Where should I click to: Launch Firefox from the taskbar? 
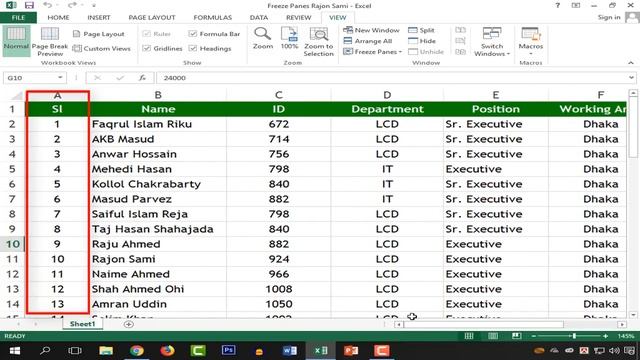click(167, 350)
